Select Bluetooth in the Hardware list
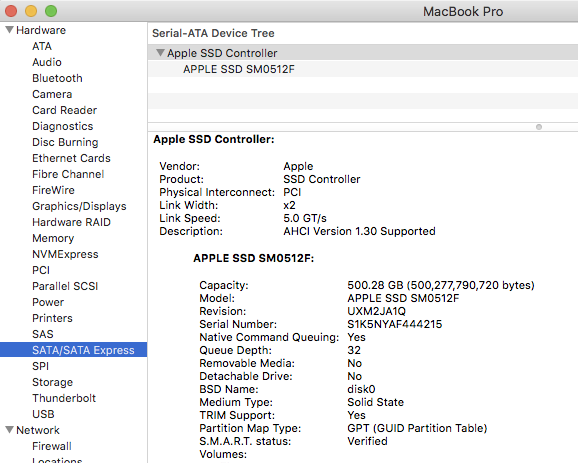Image resolution: width=578 pixels, height=463 pixels. coord(57,78)
